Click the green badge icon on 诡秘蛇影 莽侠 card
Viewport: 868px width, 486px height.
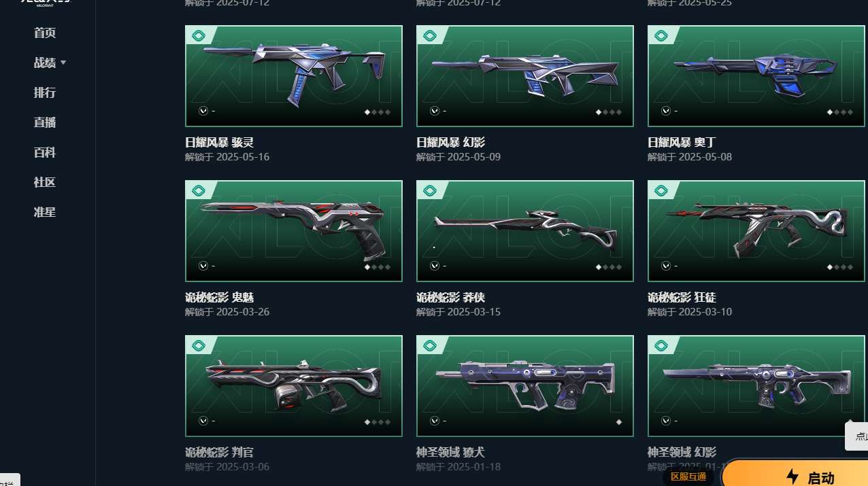coord(429,190)
